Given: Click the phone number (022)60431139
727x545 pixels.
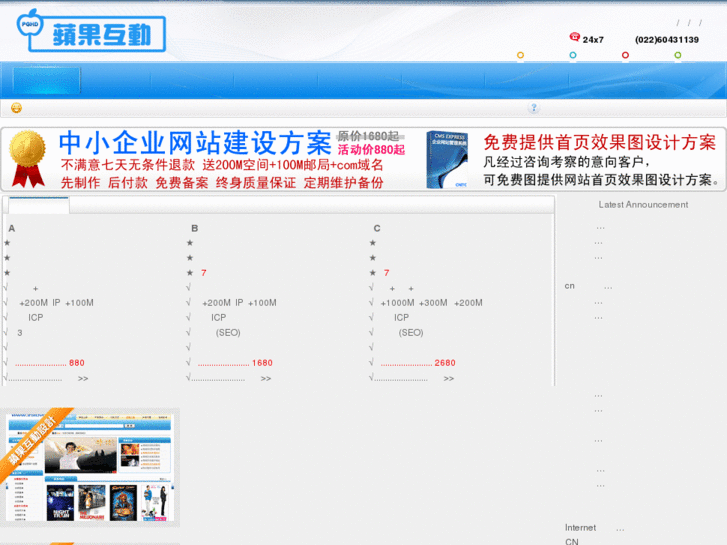Looking at the screenshot, I should [667, 40].
